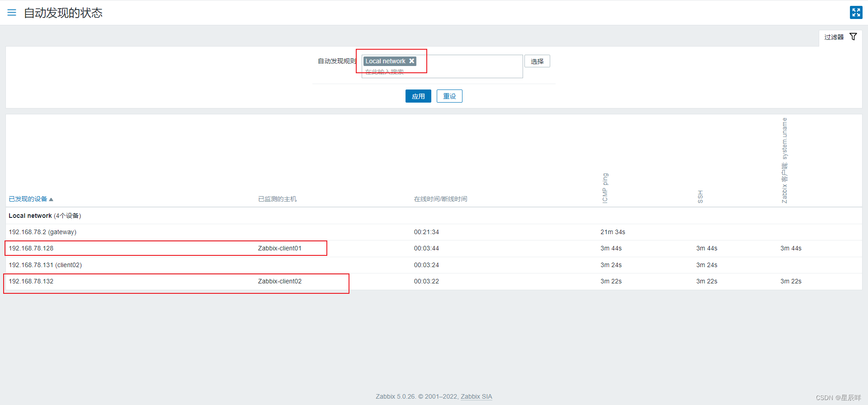Screen dimensions: 868x405
Task: Click the 已监测的主机 column header
Action: pos(277,199)
